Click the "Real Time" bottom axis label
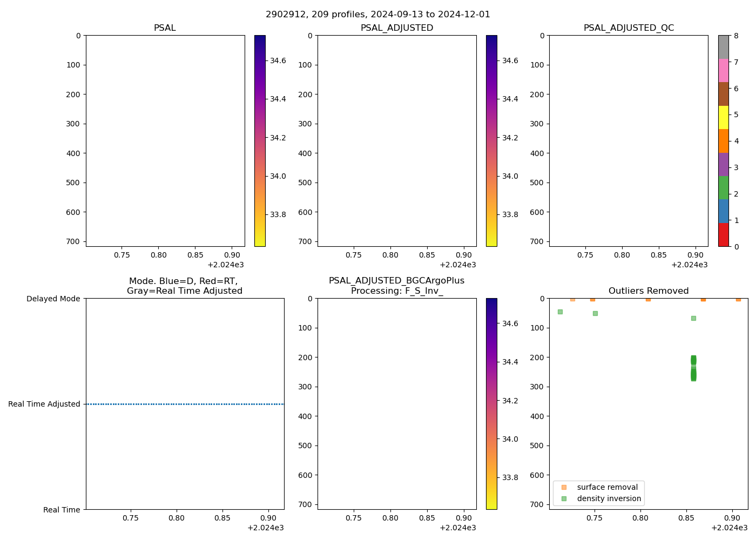Image resolution: width=756 pixels, height=540 pixels. click(x=62, y=510)
